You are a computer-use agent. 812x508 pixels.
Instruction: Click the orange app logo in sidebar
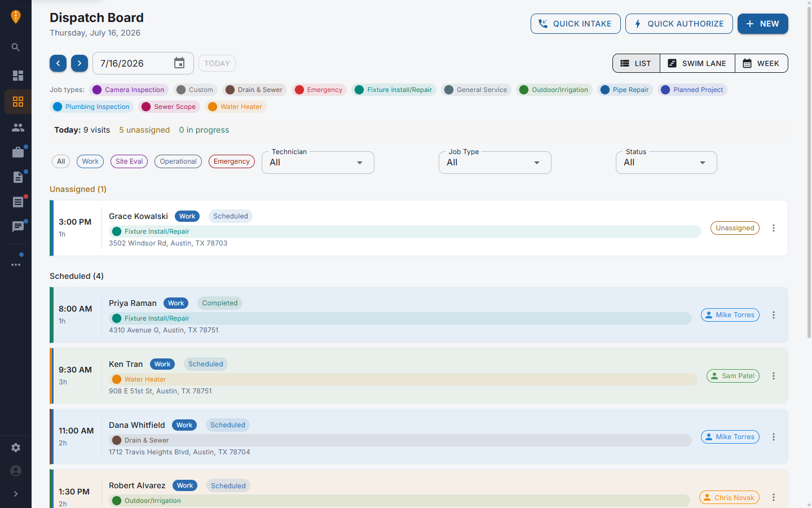coord(16,16)
